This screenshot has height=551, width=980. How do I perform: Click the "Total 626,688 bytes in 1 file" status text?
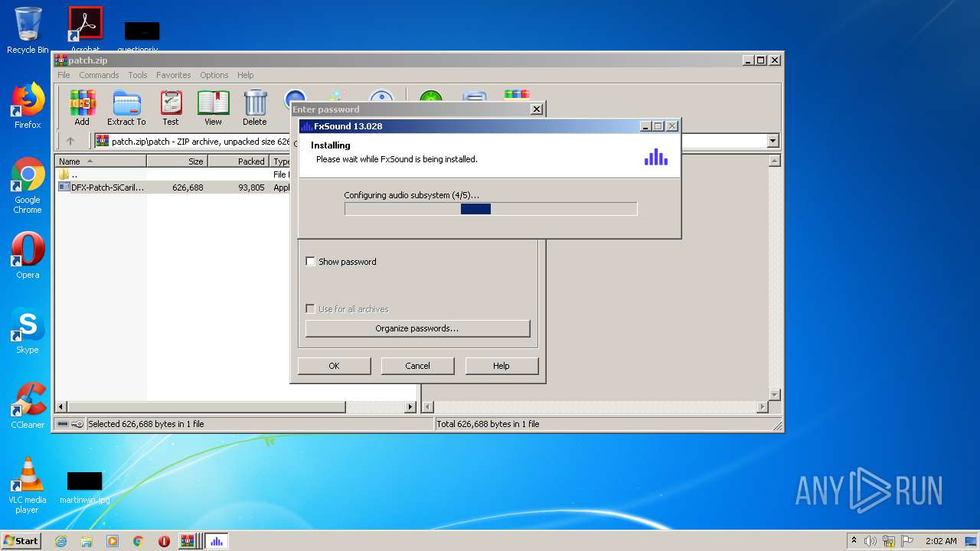(488, 424)
